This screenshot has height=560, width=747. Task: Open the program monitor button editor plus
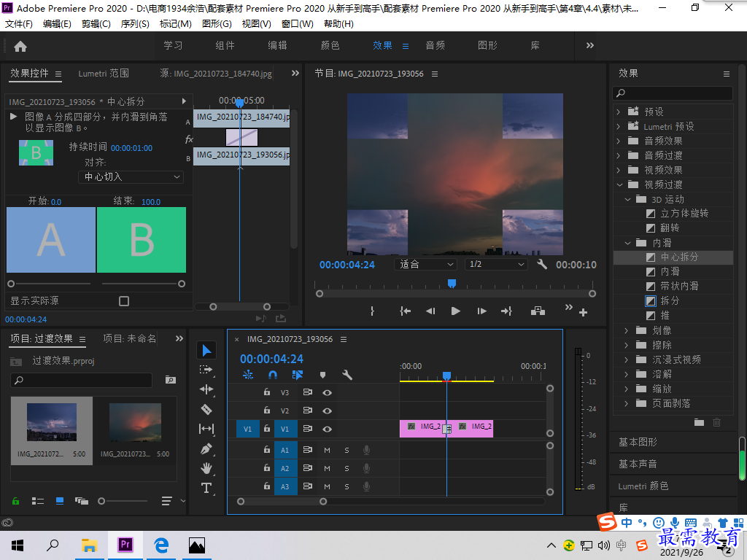pyautogui.click(x=583, y=312)
